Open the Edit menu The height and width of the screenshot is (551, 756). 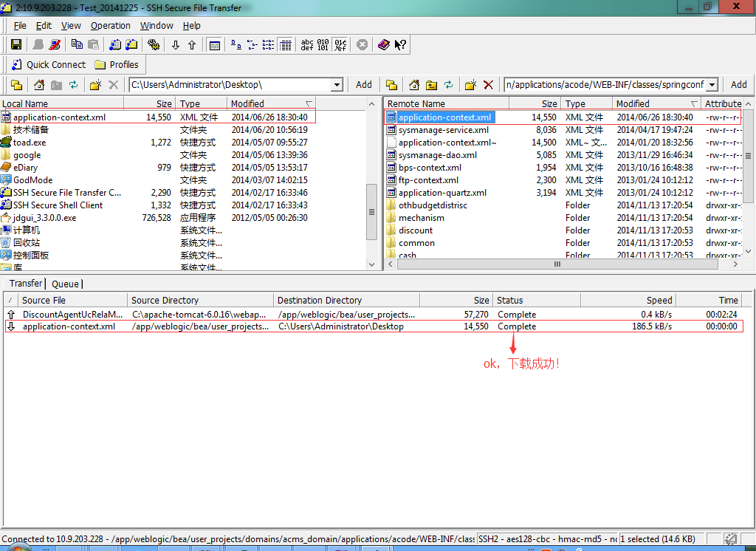click(44, 26)
